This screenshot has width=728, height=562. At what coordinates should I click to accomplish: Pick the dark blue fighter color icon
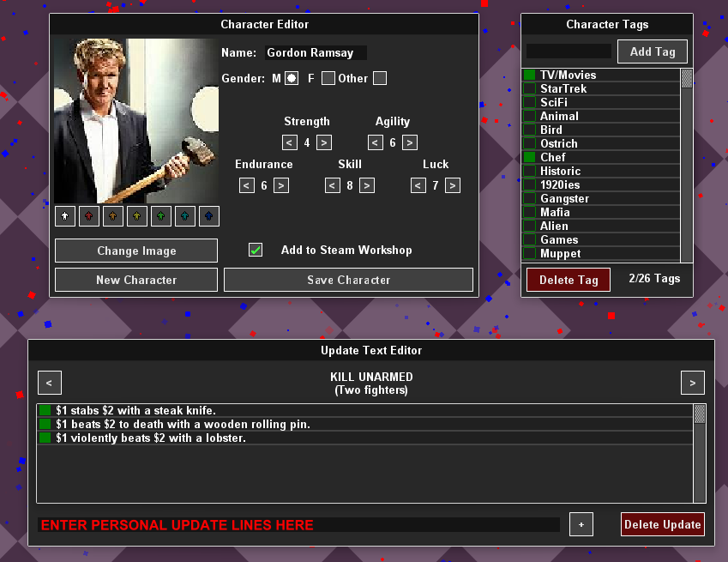point(209,216)
